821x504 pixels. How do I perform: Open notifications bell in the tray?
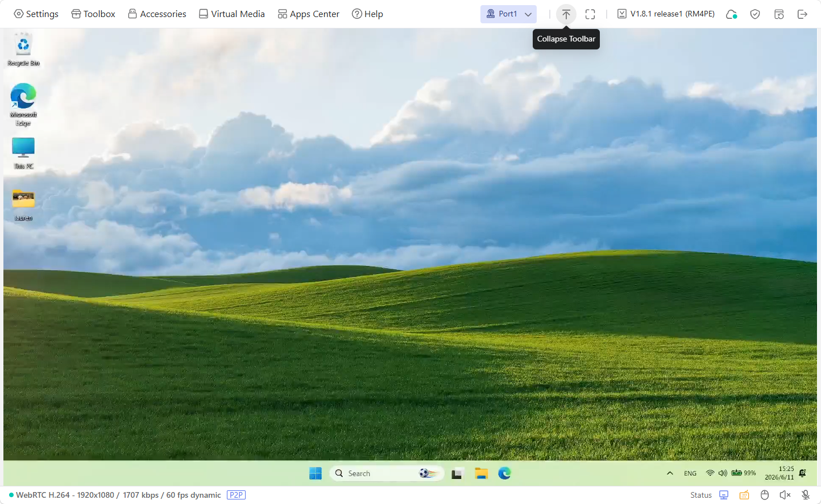click(803, 473)
